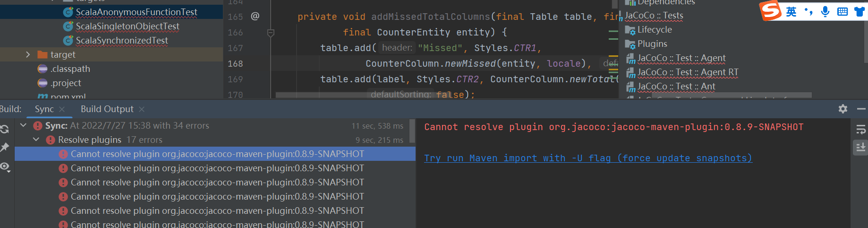Viewport: 868px width, 228px height.
Task: Switch Sogou input language 英 mode
Action: pos(791,12)
